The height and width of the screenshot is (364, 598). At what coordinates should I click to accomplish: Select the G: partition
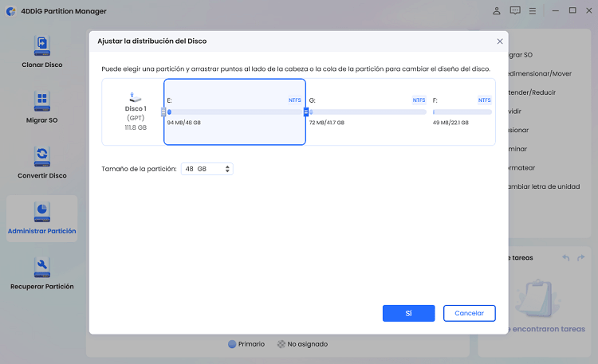368,112
